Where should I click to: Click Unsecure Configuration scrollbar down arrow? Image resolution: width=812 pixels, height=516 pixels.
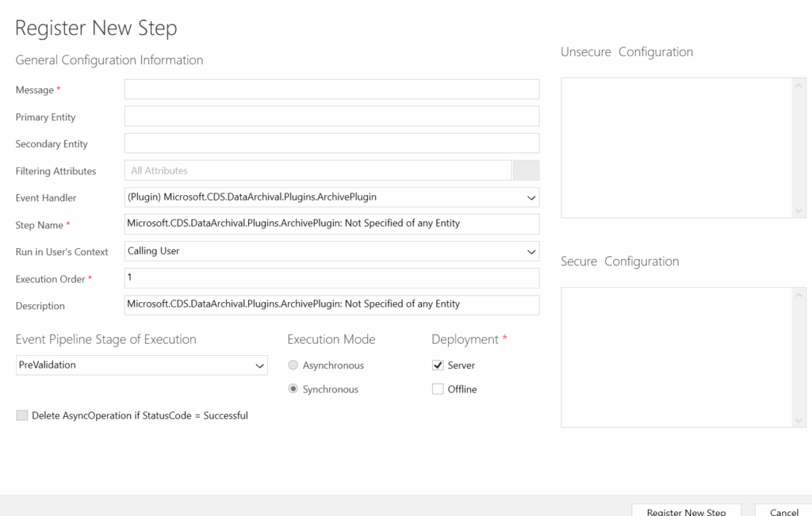click(x=799, y=211)
